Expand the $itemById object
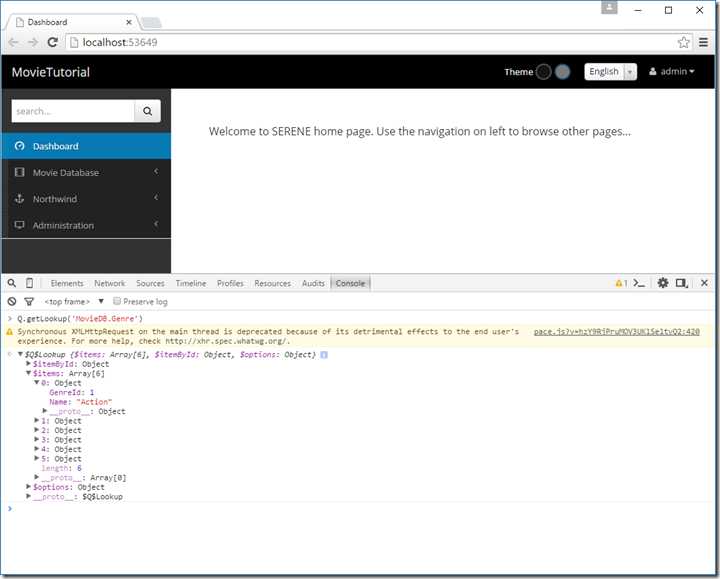This screenshot has width=720, height=579. (28, 363)
